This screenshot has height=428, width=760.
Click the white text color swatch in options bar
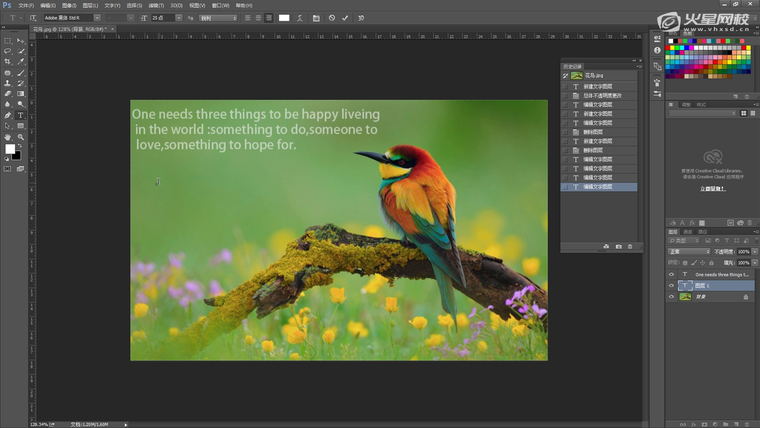[x=284, y=18]
